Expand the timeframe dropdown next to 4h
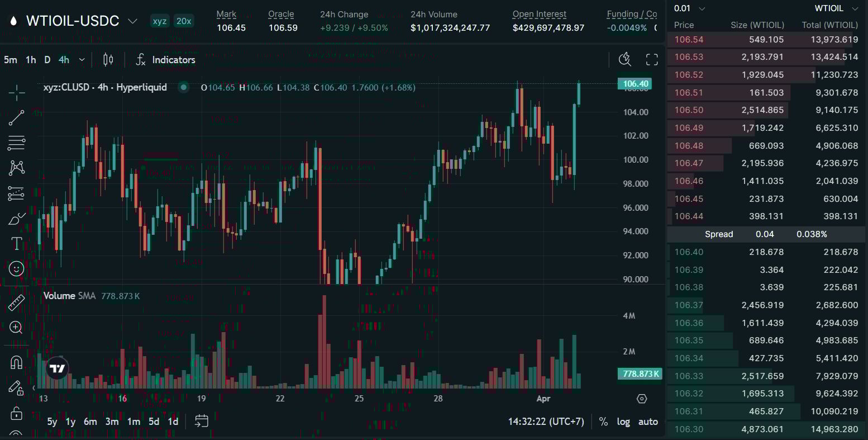868x440 pixels. (x=80, y=59)
